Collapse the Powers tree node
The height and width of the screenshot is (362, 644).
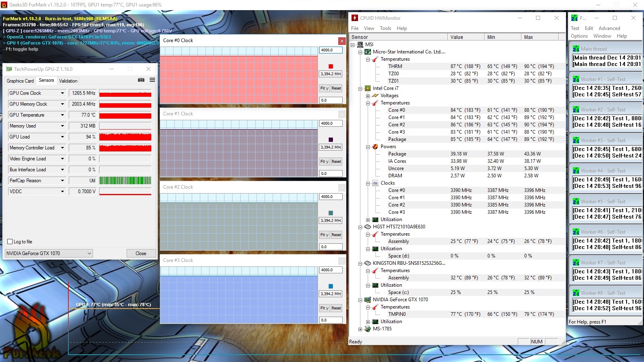point(368,147)
